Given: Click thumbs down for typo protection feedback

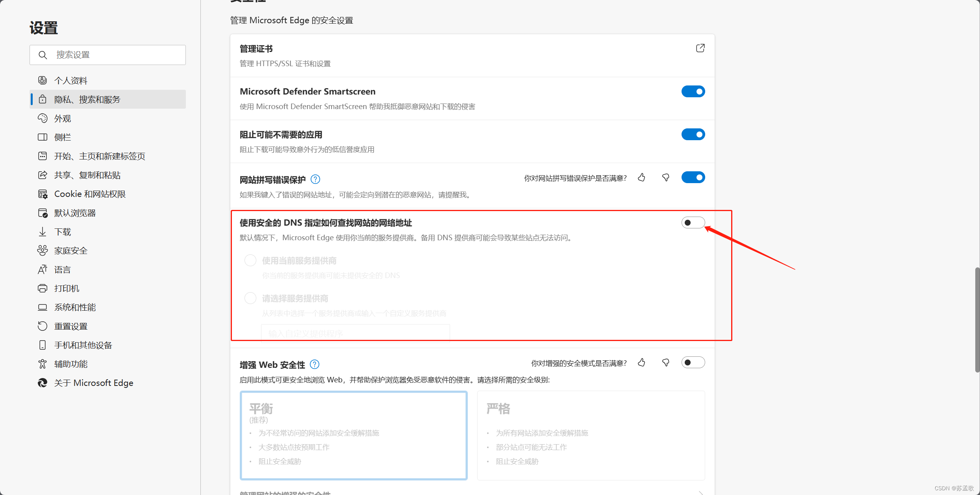Looking at the screenshot, I should tap(665, 178).
